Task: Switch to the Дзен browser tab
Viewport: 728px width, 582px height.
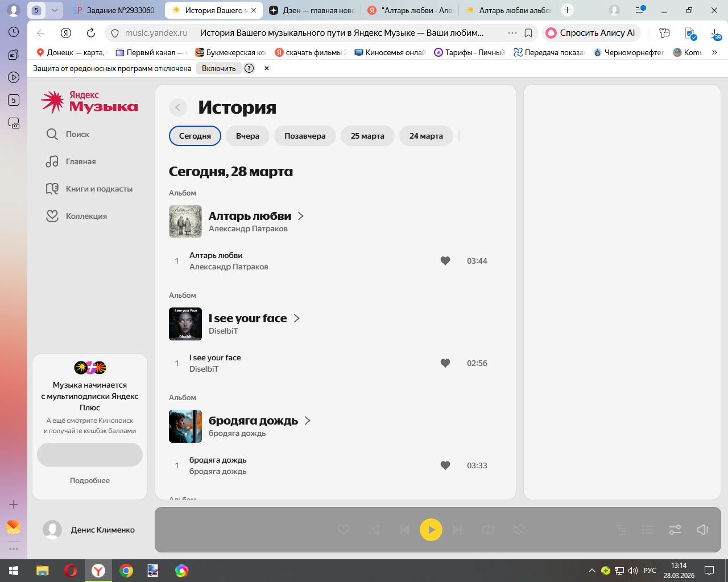Action: click(x=312, y=10)
